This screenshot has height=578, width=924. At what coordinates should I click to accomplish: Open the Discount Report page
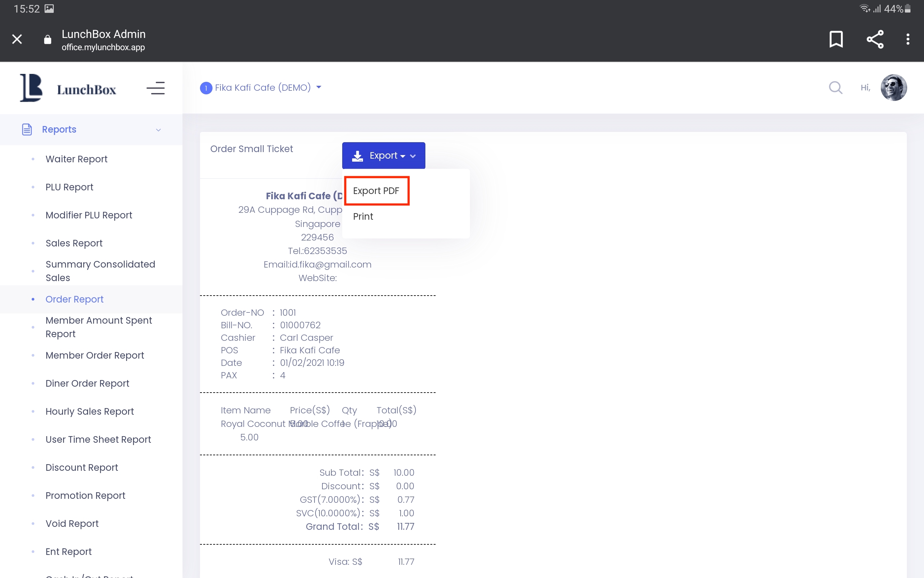tap(82, 467)
